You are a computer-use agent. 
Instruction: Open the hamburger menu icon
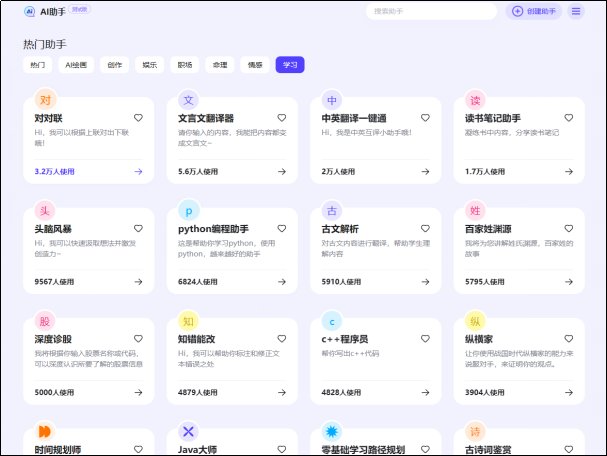576,11
